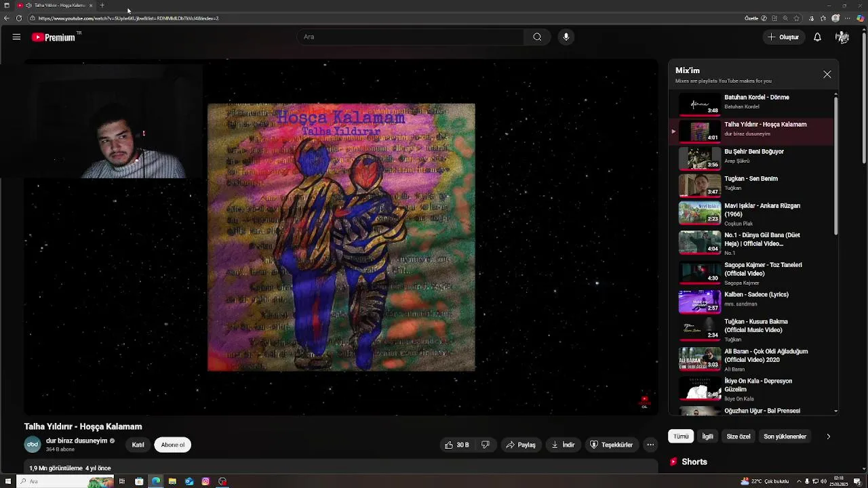This screenshot has width=868, height=488.
Task: Select the İlgili filter chip
Action: click(x=707, y=436)
